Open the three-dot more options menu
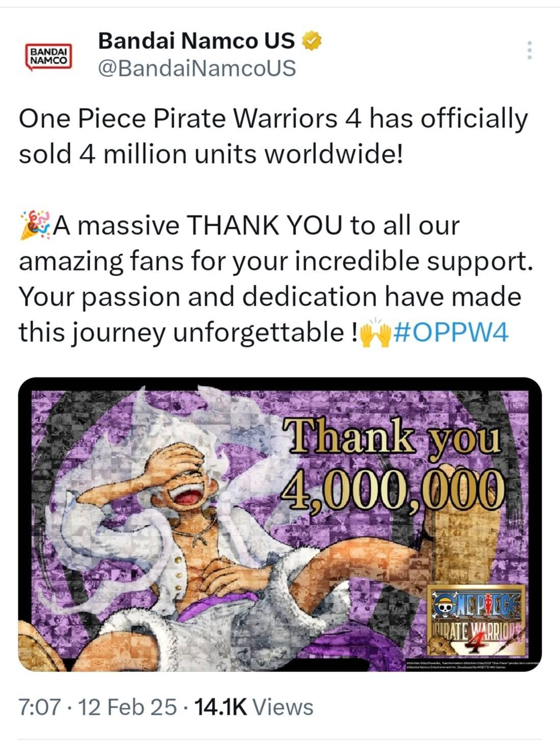The width and height of the screenshot is (560, 754). 530,50
